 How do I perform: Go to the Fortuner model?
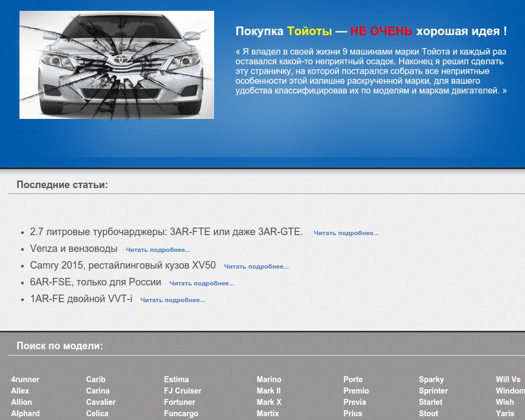point(180,402)
